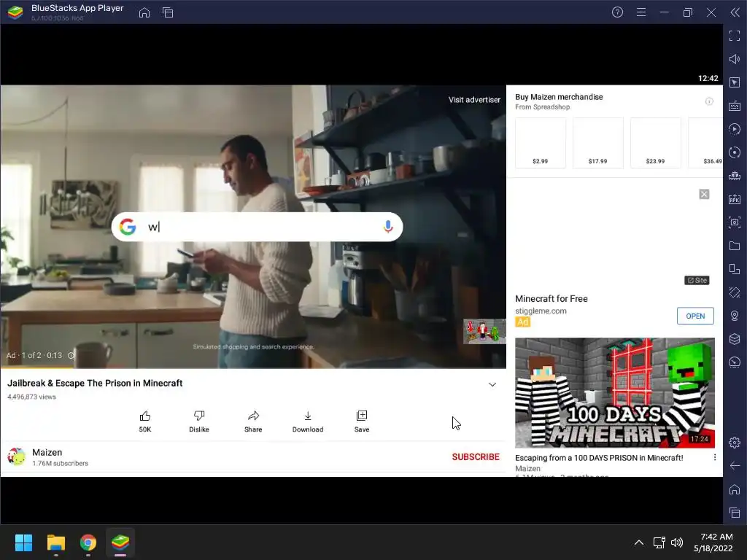Download the video

(308, 421)
